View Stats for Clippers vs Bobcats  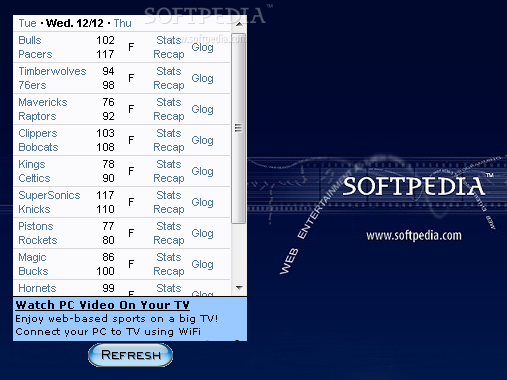169,133
